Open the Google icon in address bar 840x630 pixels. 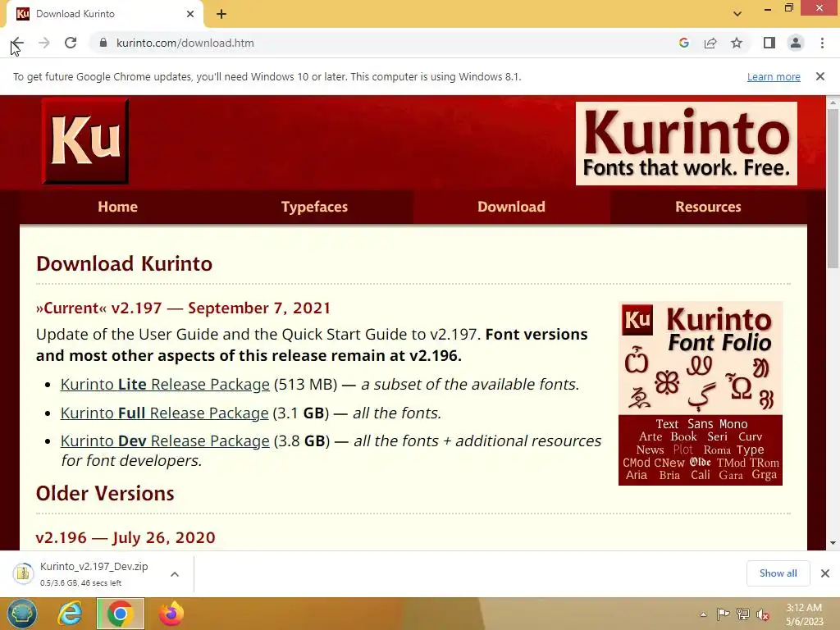click(683, 43)
